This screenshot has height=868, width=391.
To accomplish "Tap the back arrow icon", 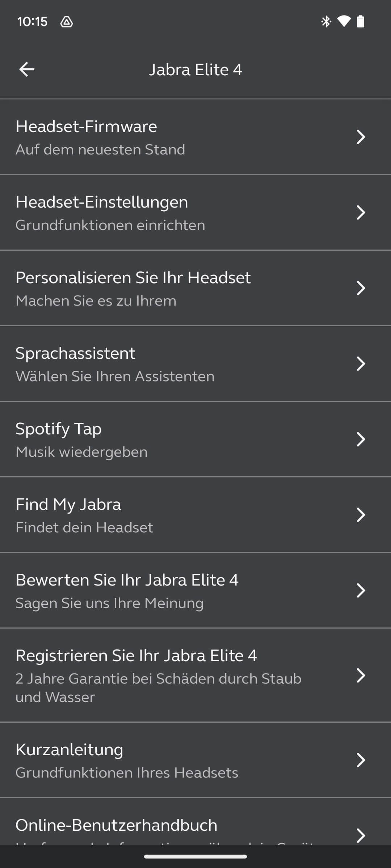I will pyautogui.click(x=27, y=69).
